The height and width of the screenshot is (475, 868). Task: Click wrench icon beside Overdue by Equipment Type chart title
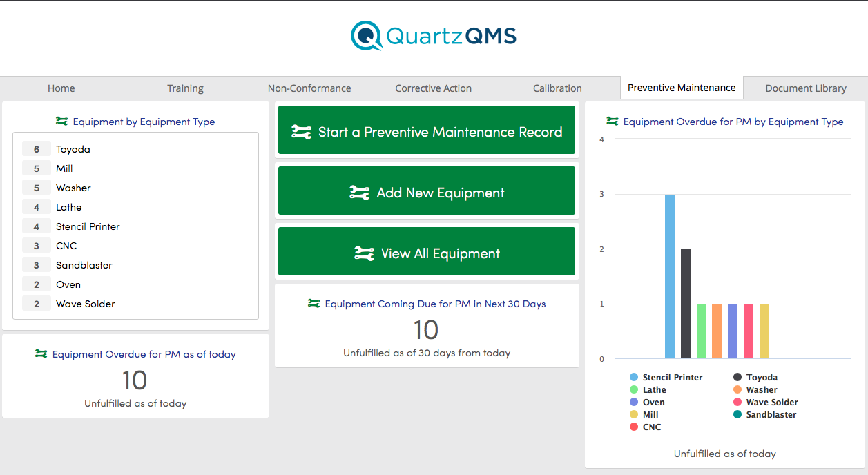pos(613,122)
